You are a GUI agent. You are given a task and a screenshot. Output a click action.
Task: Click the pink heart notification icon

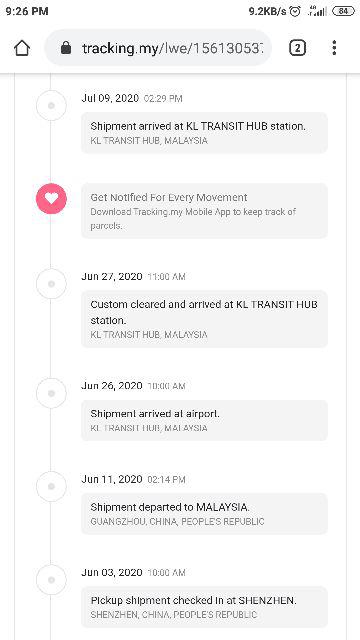pos(51,198)
